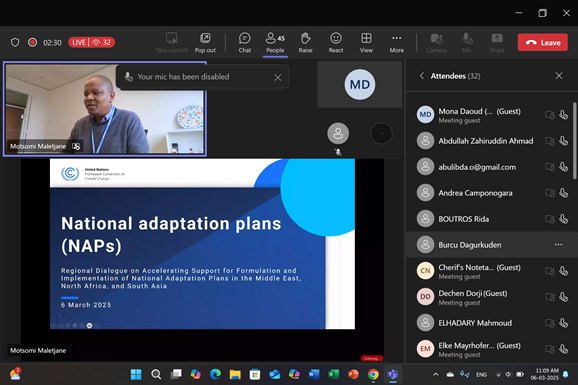This screenshot has height=385, width=578.
Task: Open Excel from the taskbar
Action: coord(334,374)
